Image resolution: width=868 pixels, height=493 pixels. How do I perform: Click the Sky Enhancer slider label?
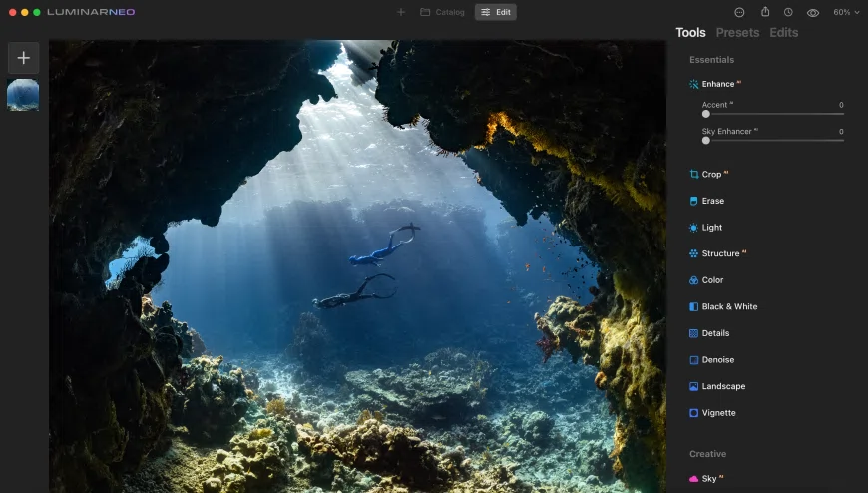click(x=727, y=132)
